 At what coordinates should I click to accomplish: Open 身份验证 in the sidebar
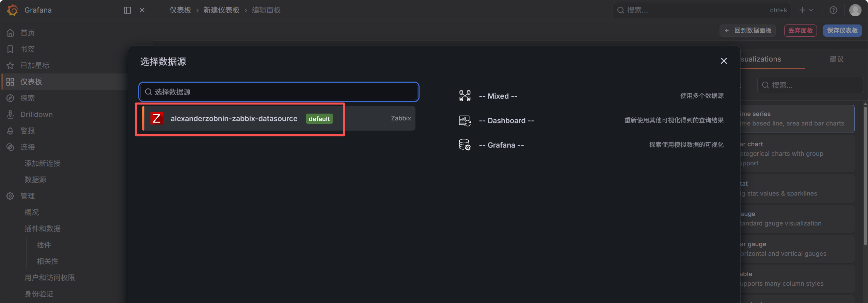pos(39,294)
